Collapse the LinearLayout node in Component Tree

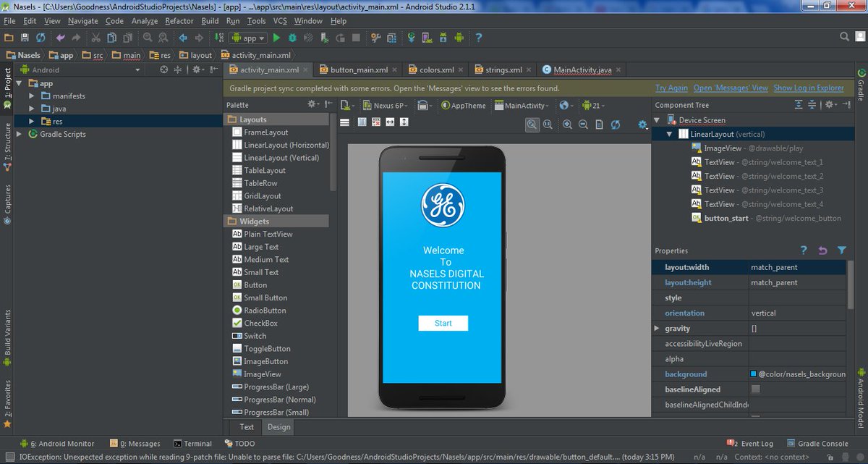pos(670,134)
